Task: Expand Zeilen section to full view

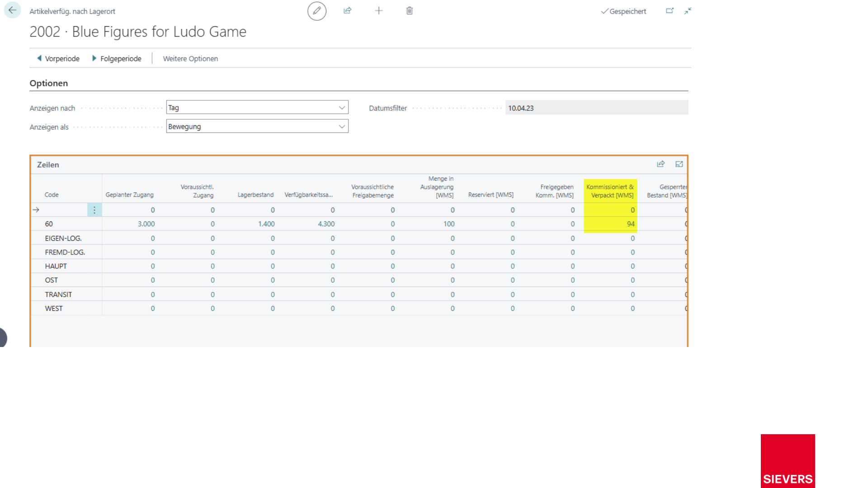Action: [679, 164]
